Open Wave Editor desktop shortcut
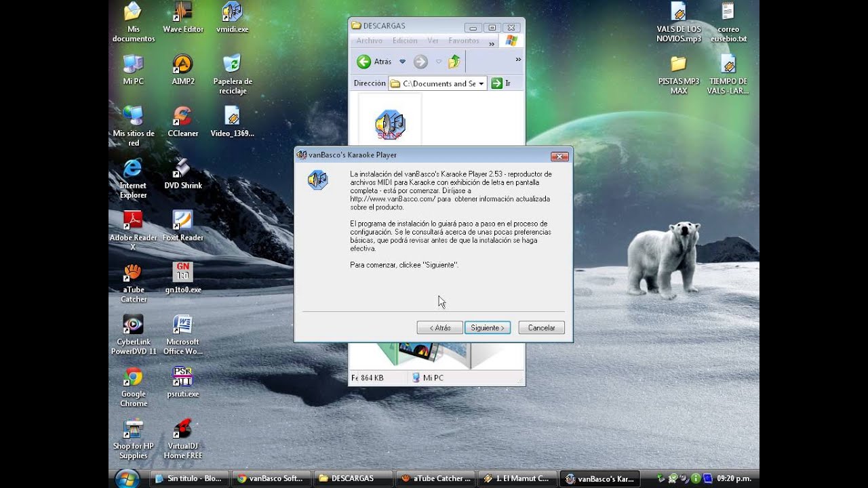The image size is (868, 488). coord(183,18)
